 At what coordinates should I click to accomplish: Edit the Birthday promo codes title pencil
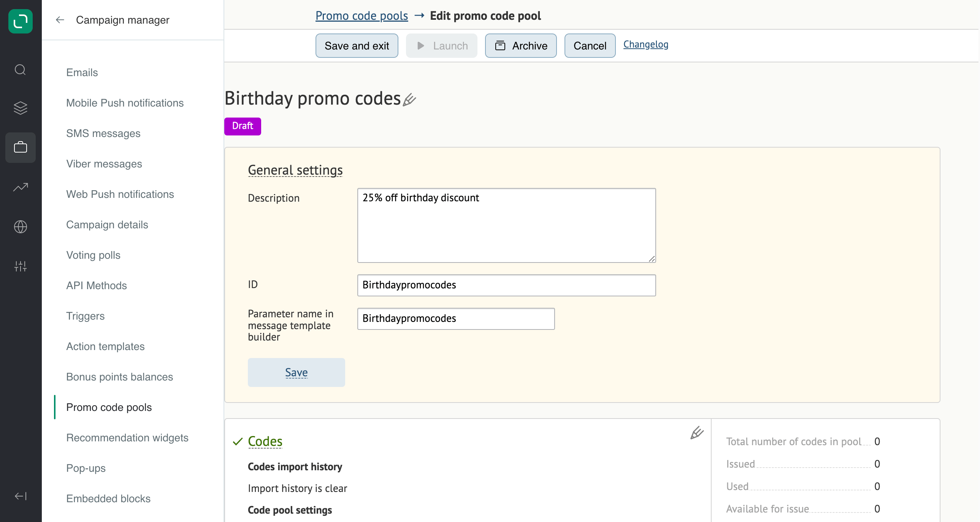(410, 100)
